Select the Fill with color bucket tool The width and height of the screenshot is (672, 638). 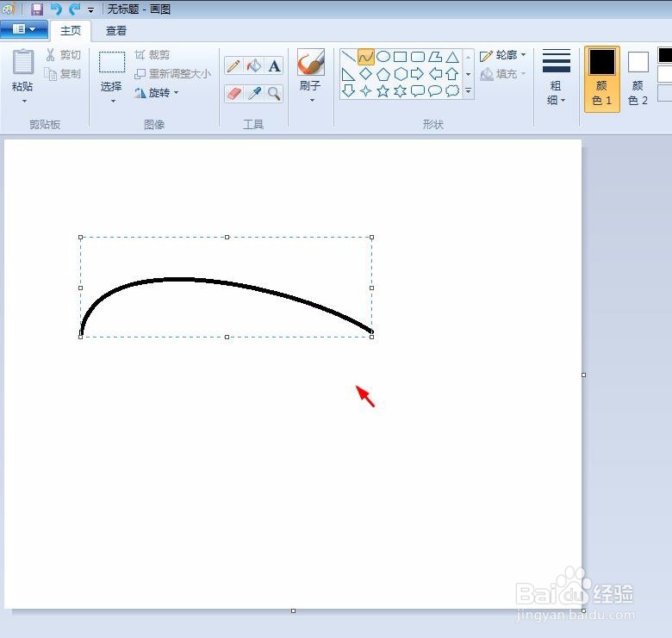[x=253, y=66]
